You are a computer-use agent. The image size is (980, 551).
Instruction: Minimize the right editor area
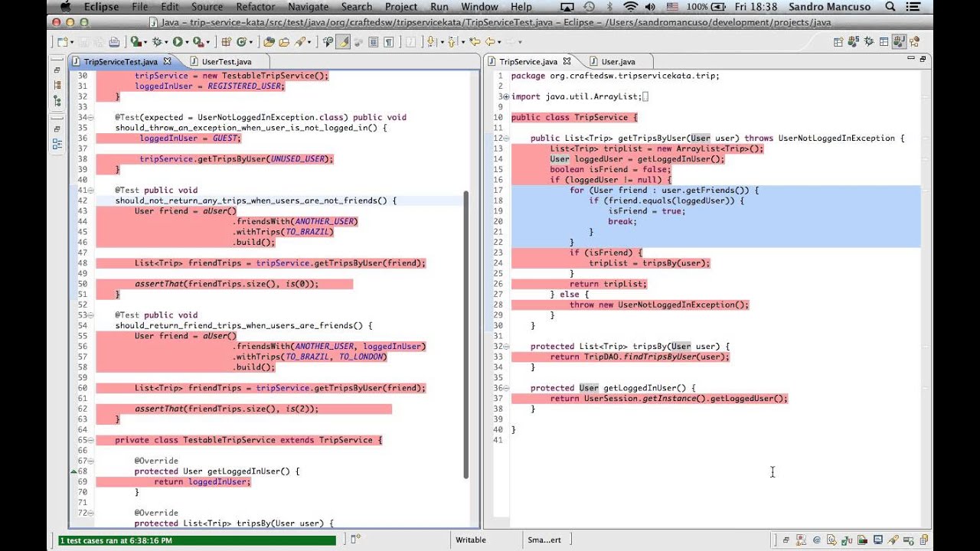[911, 58]
